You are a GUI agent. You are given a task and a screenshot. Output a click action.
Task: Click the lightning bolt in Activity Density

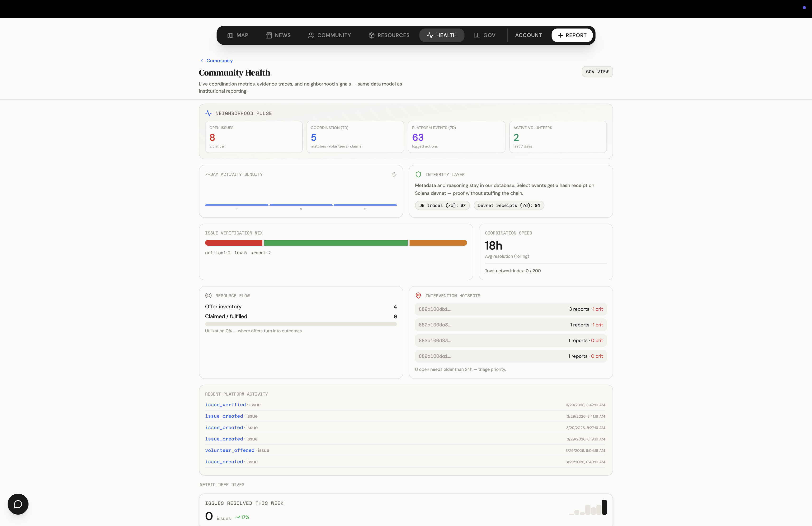pos(394,174)
